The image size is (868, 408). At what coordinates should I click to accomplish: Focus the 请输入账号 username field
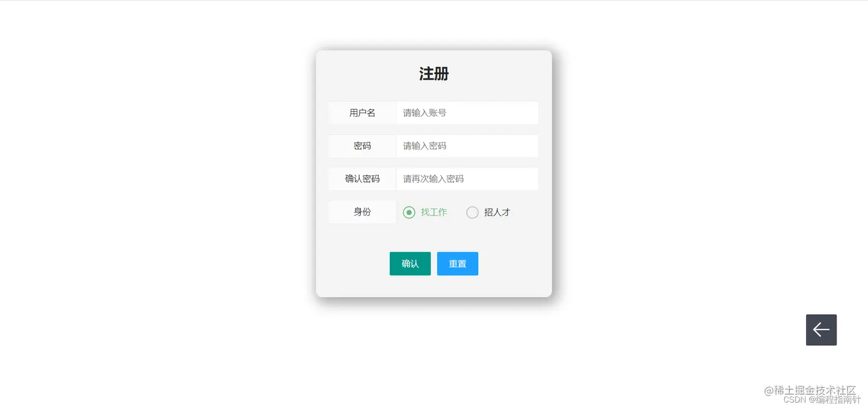click(x=467, y=113)
